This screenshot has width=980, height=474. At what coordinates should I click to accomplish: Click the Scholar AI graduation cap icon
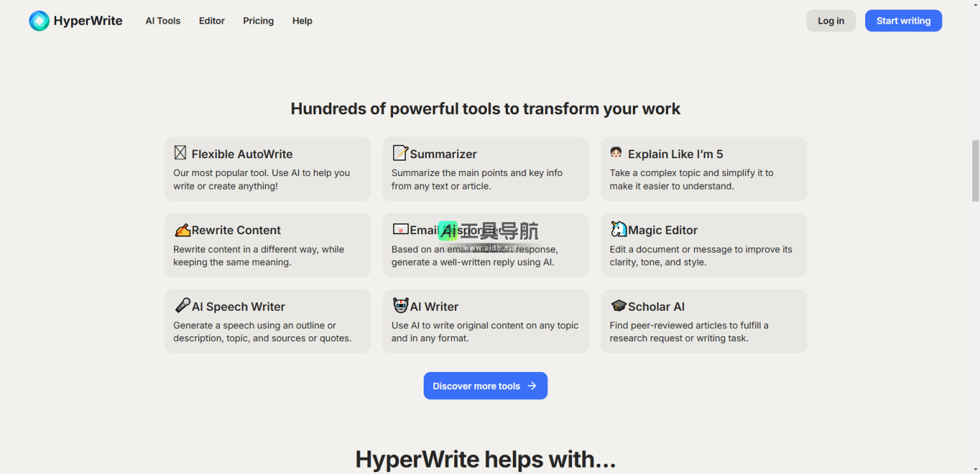[x=618, y=305]
